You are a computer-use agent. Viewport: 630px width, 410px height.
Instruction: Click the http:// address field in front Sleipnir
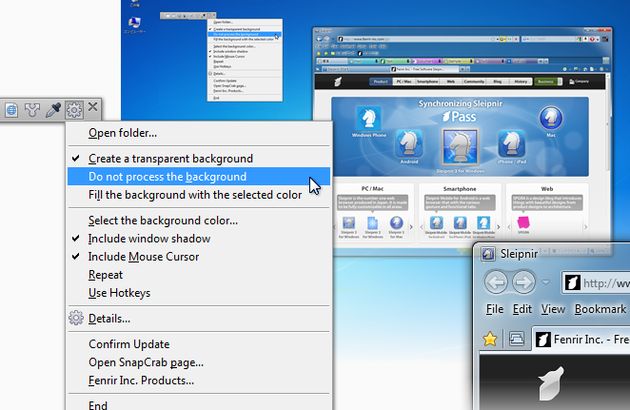pos(596,283)
